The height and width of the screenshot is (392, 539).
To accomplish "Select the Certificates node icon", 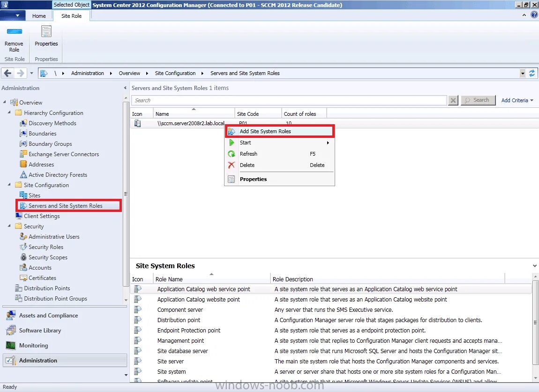I will [23, 278].
